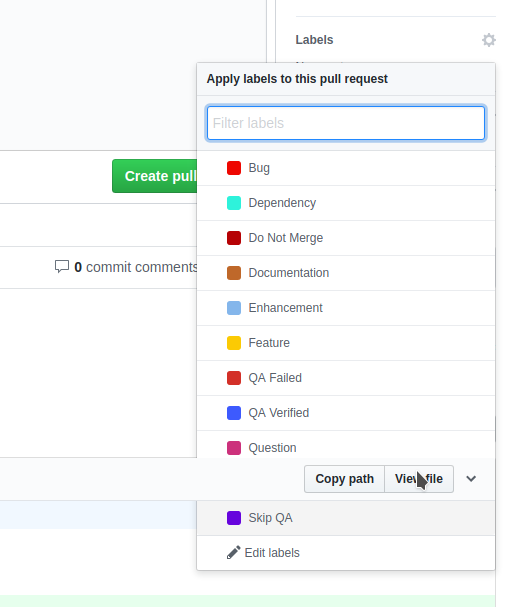This screenshot has width=520, height=607.
Task: Click the Apply labels to this pull request heading
Action: pyautogui.click(x=297, y=79)
